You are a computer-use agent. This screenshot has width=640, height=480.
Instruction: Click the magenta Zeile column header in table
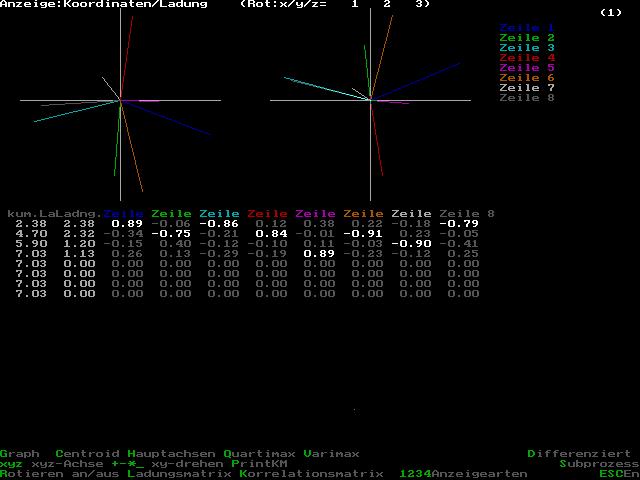point(316,214)
